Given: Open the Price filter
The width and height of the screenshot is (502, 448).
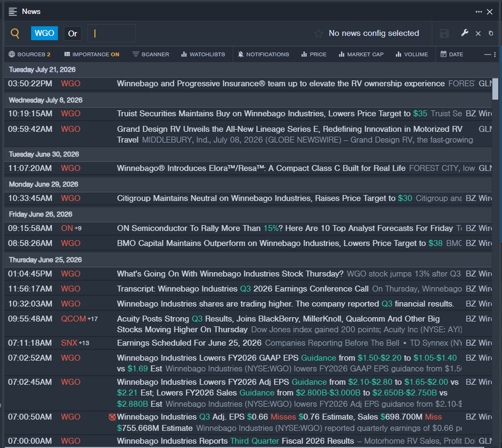Looking at the screenshot, I should click(314, 55).
